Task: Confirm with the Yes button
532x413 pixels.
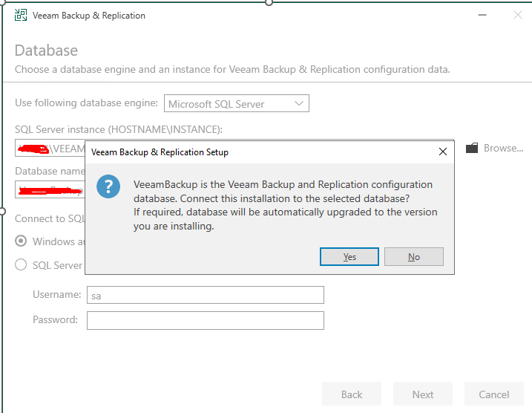Action: tap(349, 257)
